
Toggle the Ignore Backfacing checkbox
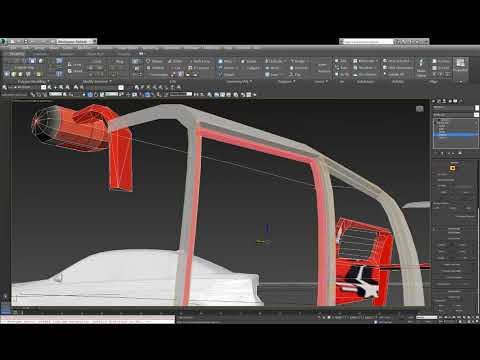pyautogui.click(x=435, y=180)
